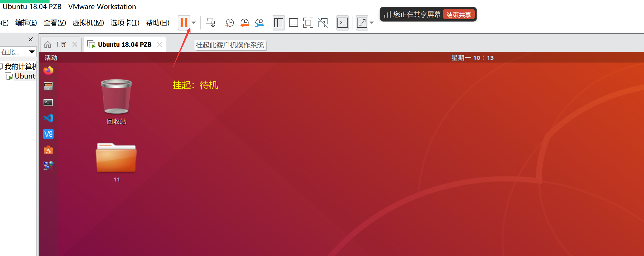Click the stretch guest display icon
Screen dimensions: 644x256
[362, 23]
